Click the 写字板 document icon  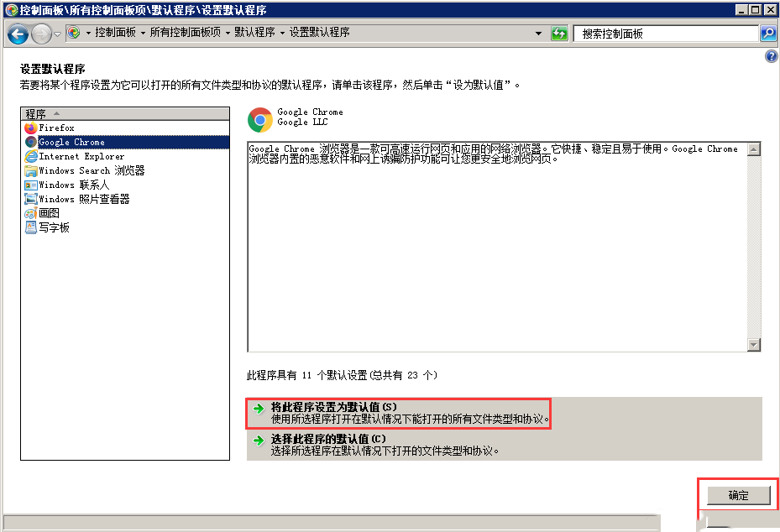click(31, 227)
